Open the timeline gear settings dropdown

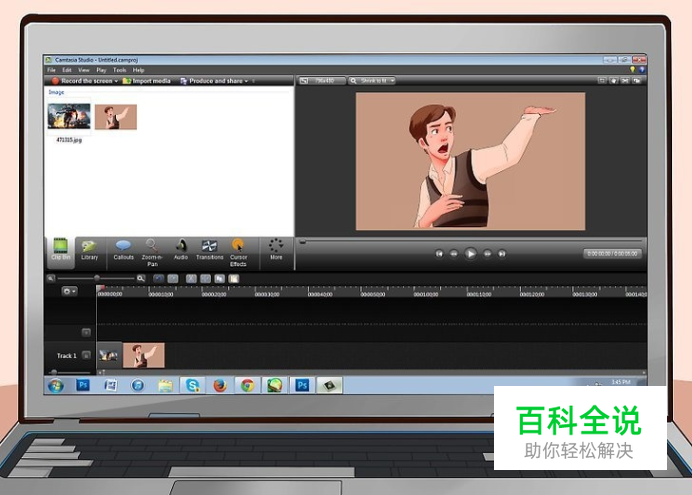point(69,291)
